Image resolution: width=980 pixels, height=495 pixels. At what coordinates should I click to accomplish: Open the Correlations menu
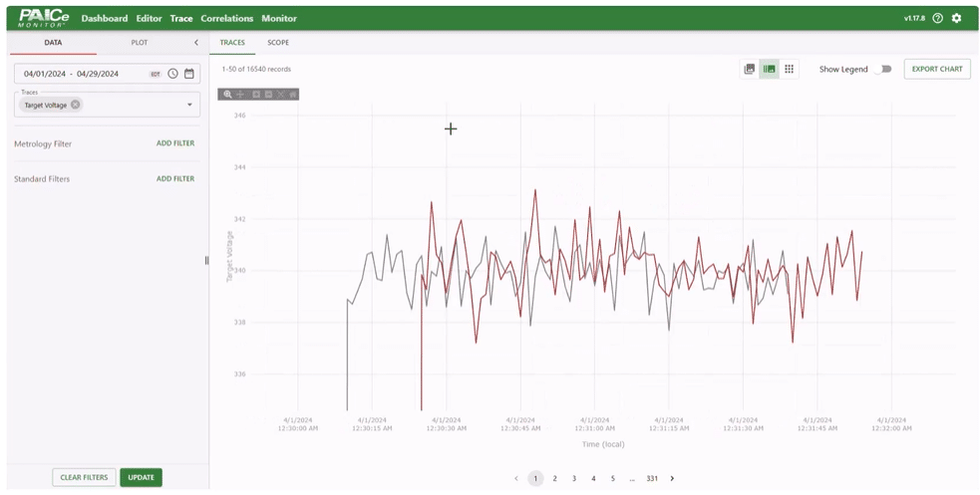tap(226, 18)
